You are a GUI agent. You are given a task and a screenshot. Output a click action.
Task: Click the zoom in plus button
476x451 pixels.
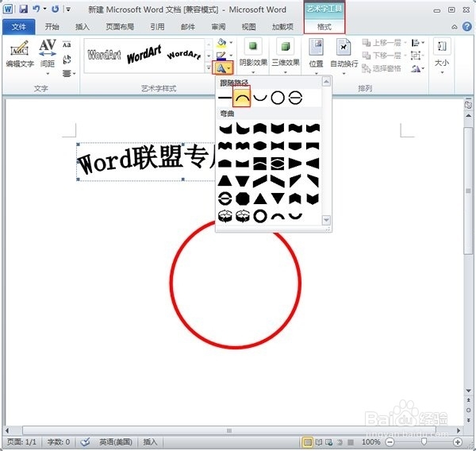pyautogui.click(x=458, y=442)
